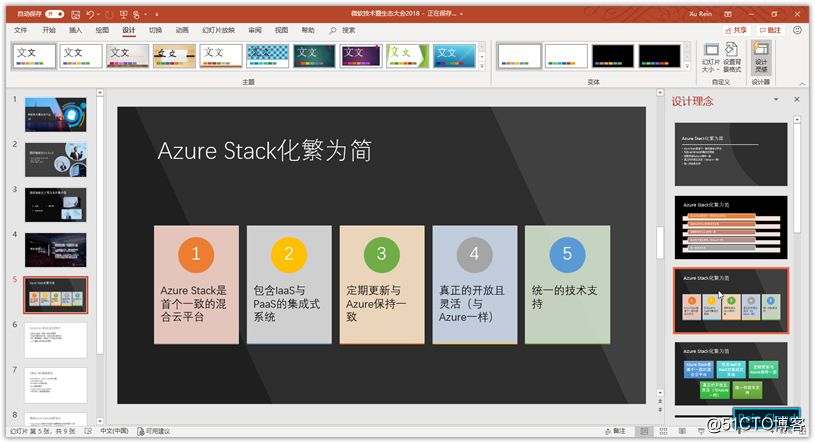Select the first white variant thumbnail
Screen dimensions: 815x443
click(519, 56)
